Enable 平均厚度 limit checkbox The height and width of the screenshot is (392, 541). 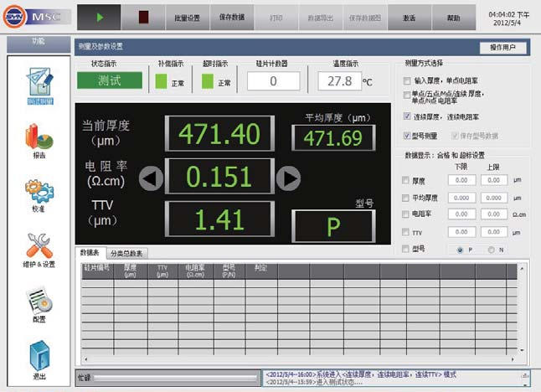pyautogui.click(x=405, y=198)
